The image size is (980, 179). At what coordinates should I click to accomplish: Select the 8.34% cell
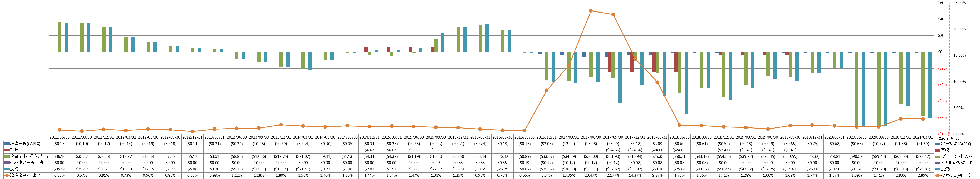click(547, 176)
